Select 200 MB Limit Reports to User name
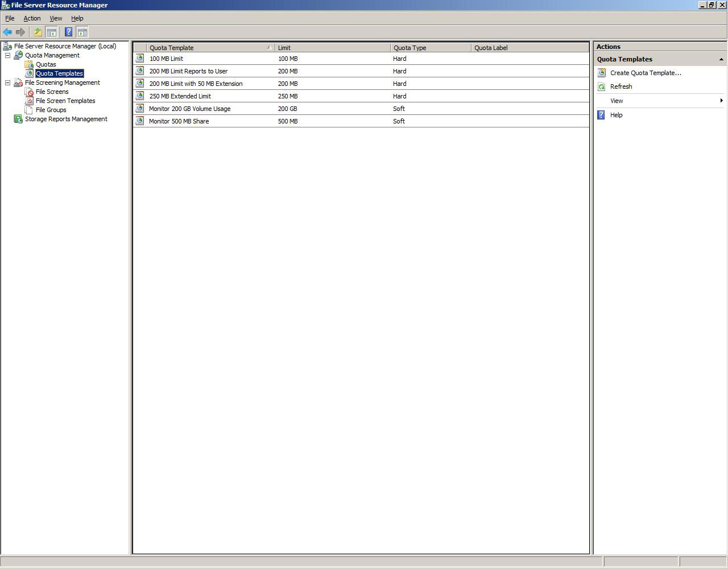Screen dimensions: 728x569 [188, 71]
